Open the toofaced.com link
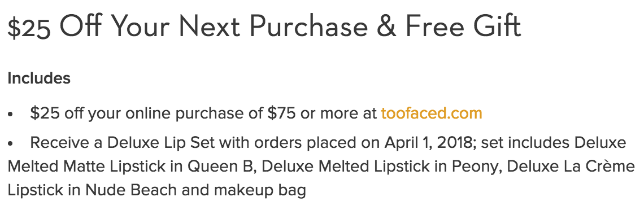Image resolution: width=644 pixels, height=210 pixels. (x=431, y=113)
